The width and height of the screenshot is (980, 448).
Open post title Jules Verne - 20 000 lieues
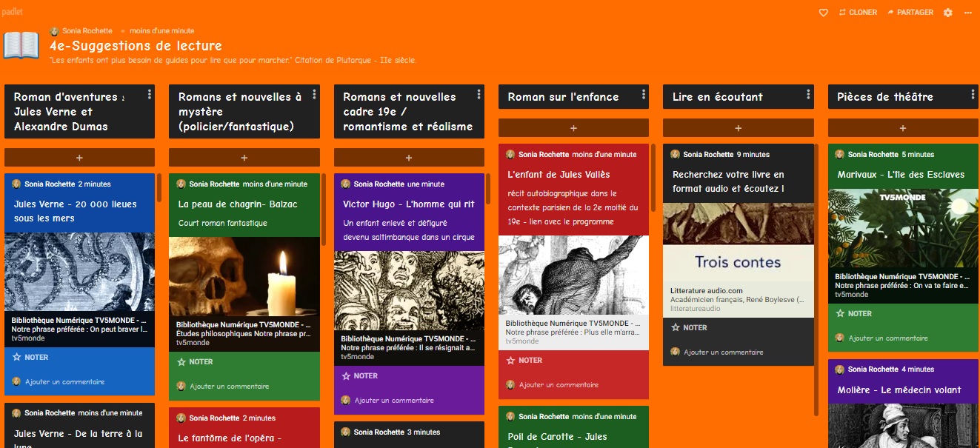tap(76, 211)
